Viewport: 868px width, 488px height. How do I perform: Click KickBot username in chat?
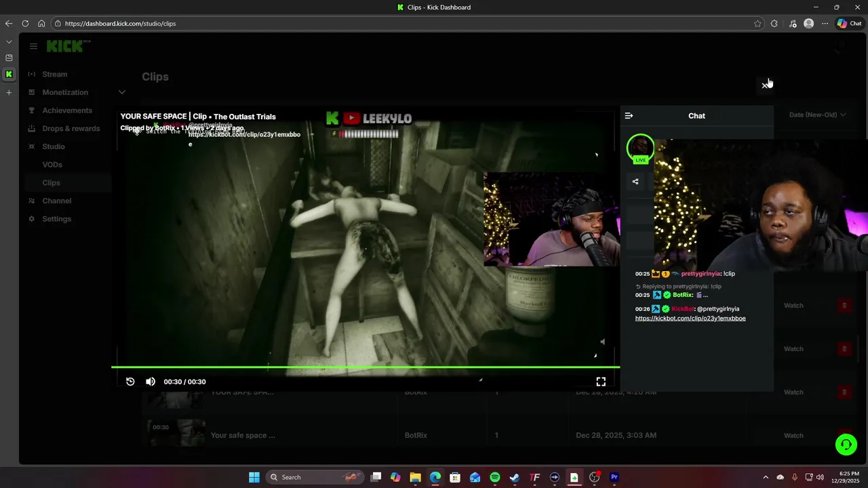[x=683, y=309]
